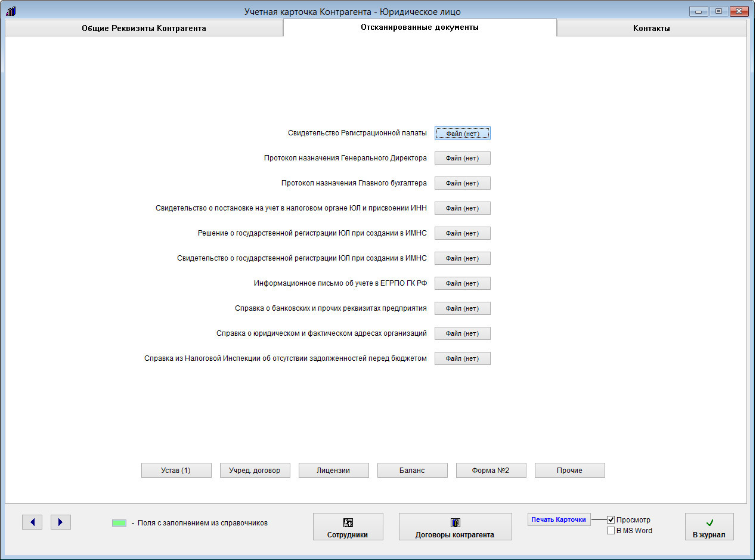
Task: Open Сотрудники employees window
Action: point(348,527)
